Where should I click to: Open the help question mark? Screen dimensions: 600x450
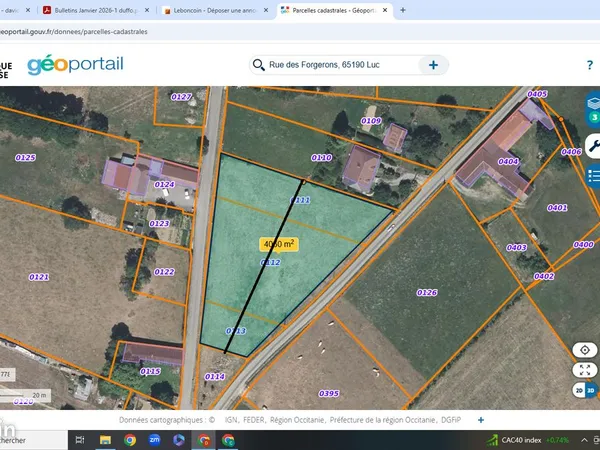pos(590,65)
